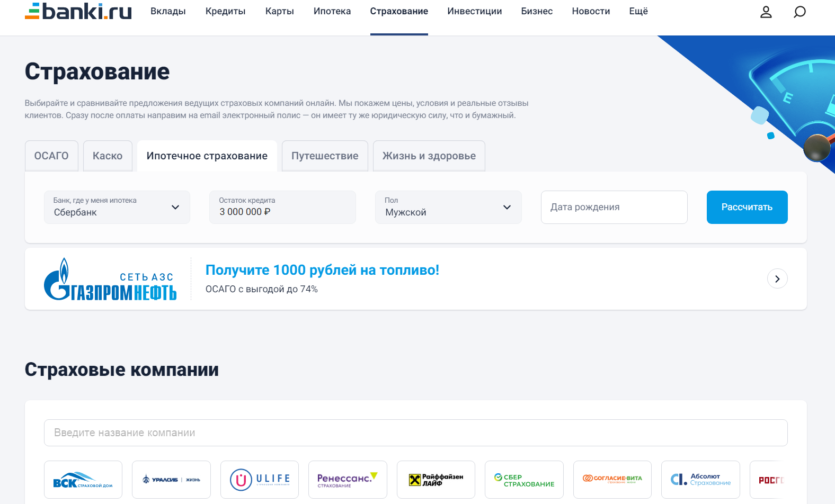Switch to the Путешествие tab

pyautogui.click(x=325, y=156)
